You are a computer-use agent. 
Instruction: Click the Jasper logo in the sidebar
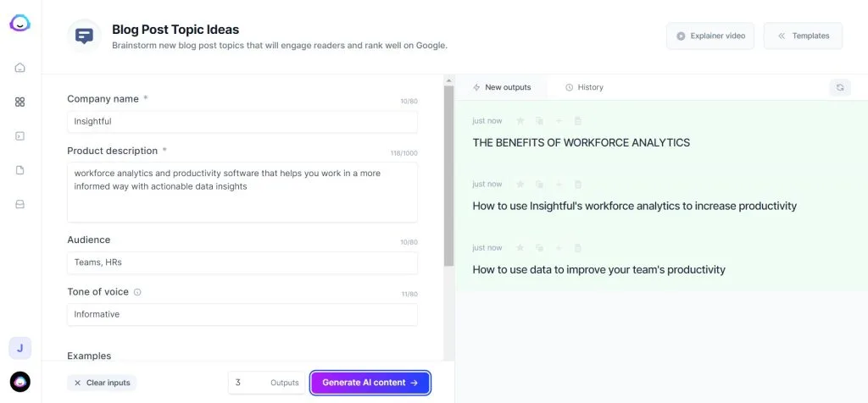[x=20, y=23]
